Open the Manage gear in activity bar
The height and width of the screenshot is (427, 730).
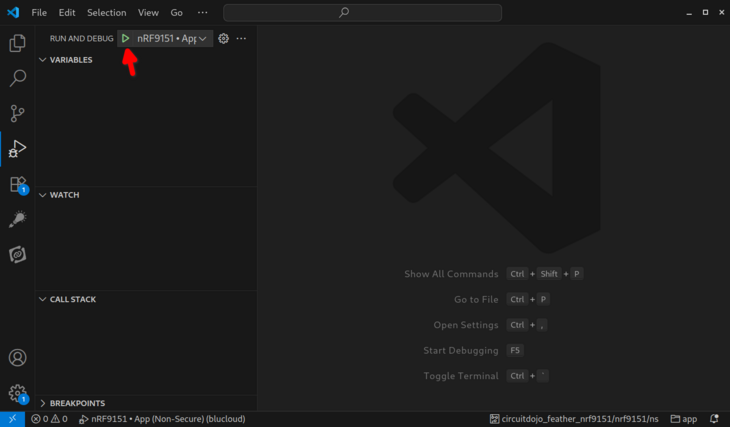(x=18, y=393)
